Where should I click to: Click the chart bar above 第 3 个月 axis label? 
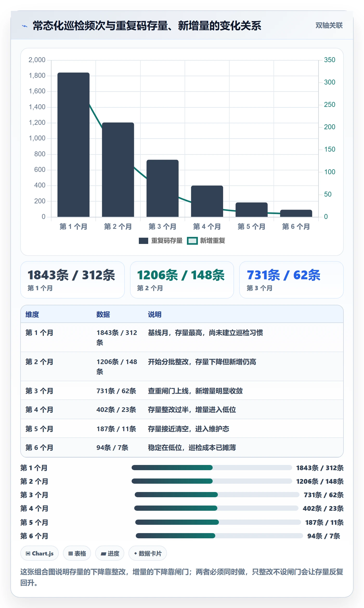click(x=162, y=188)
